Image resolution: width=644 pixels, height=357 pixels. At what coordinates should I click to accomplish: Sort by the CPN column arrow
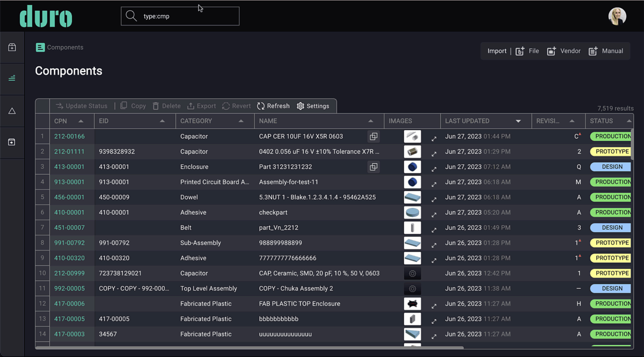pos(81,121)
